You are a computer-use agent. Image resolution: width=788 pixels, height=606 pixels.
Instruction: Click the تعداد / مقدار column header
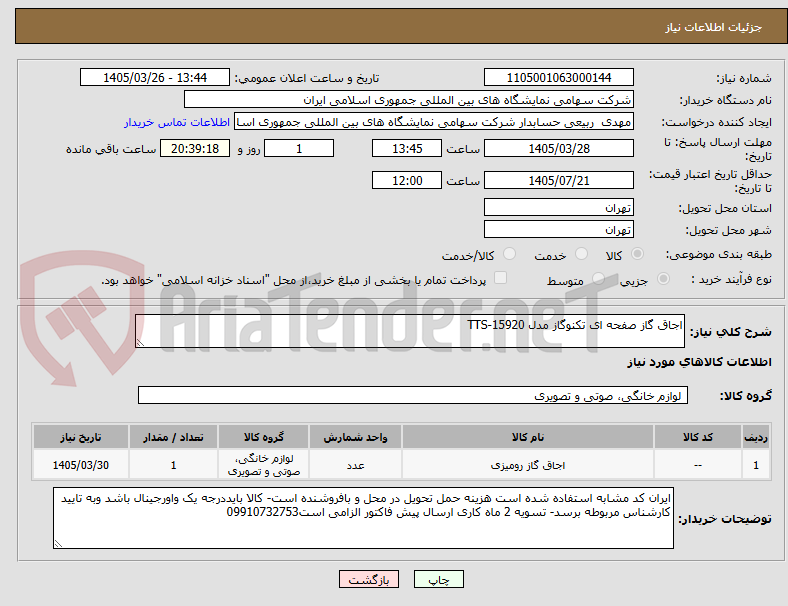point(173,437)
